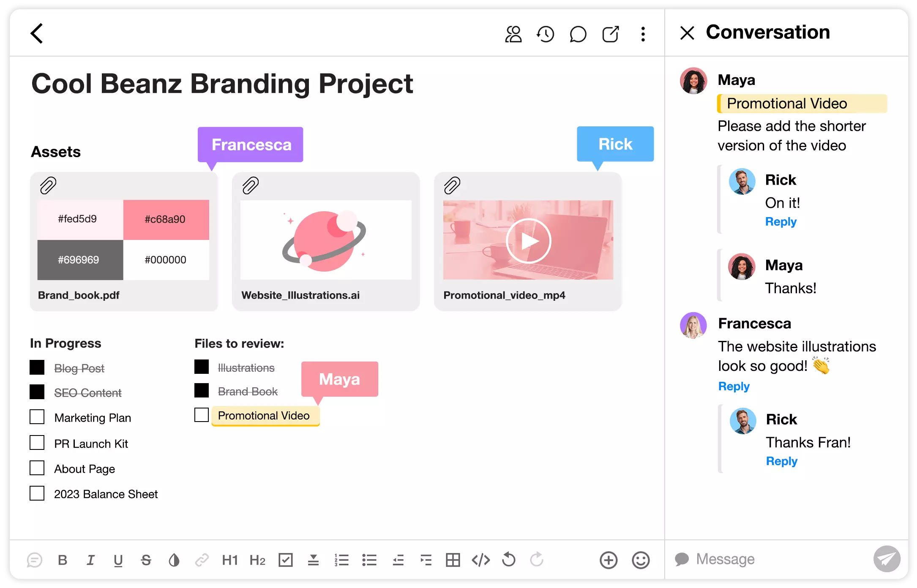Check the Promotional Video review checkbox
Image resolution: width=917 pixels, height=588 pixels.
pos(202,415)
